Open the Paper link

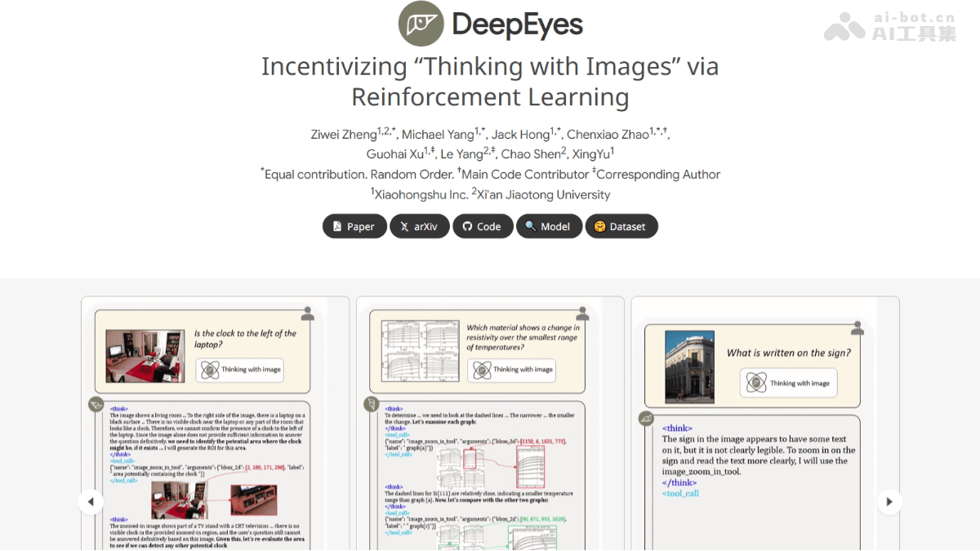(354, 226)
